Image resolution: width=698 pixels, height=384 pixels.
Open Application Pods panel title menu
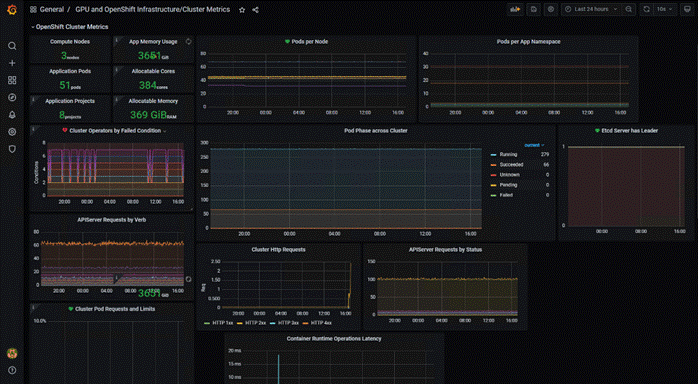pos(70,71)
